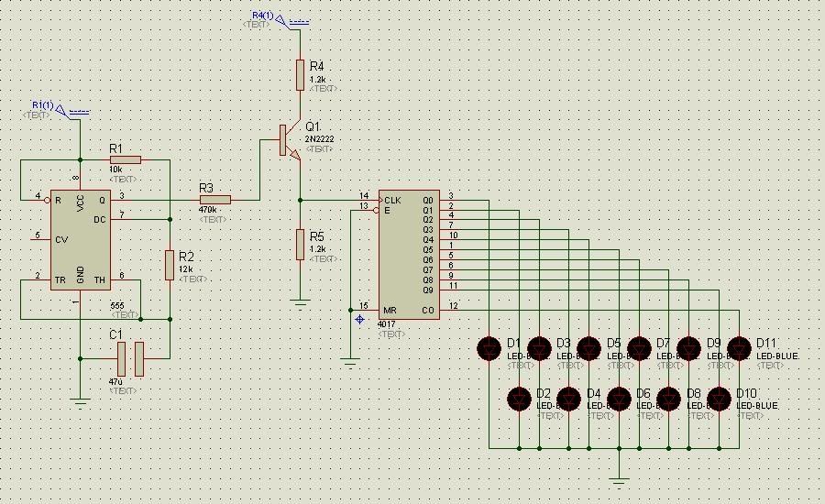Click the Q1 reference label
The image size is (825, 504).
click(313, 127)
